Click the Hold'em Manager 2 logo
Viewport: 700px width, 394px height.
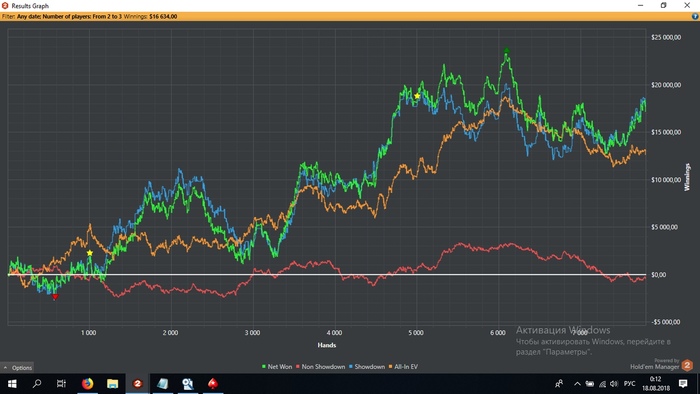[687, 365]
